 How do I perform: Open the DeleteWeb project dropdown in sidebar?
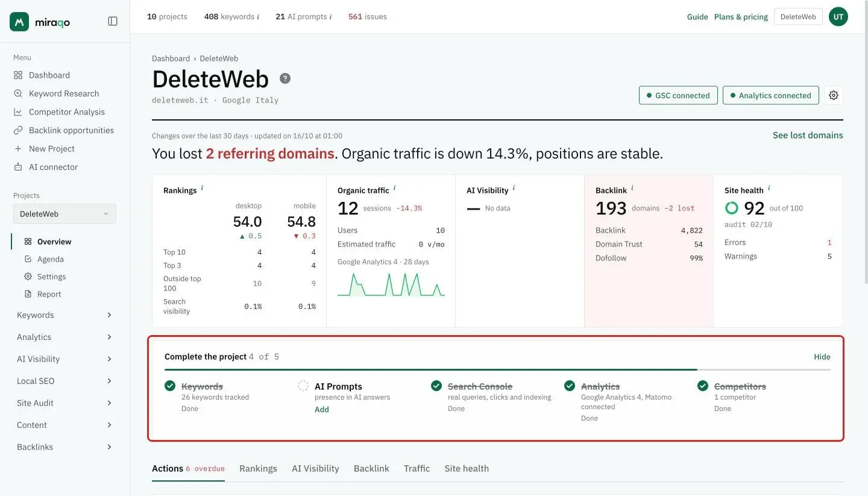[x=64, y=214]
